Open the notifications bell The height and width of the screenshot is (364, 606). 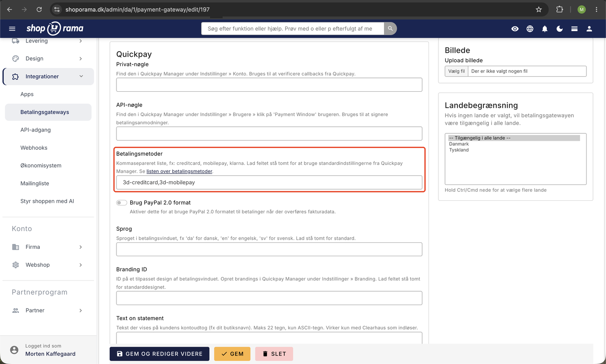(x=545, y=29)
